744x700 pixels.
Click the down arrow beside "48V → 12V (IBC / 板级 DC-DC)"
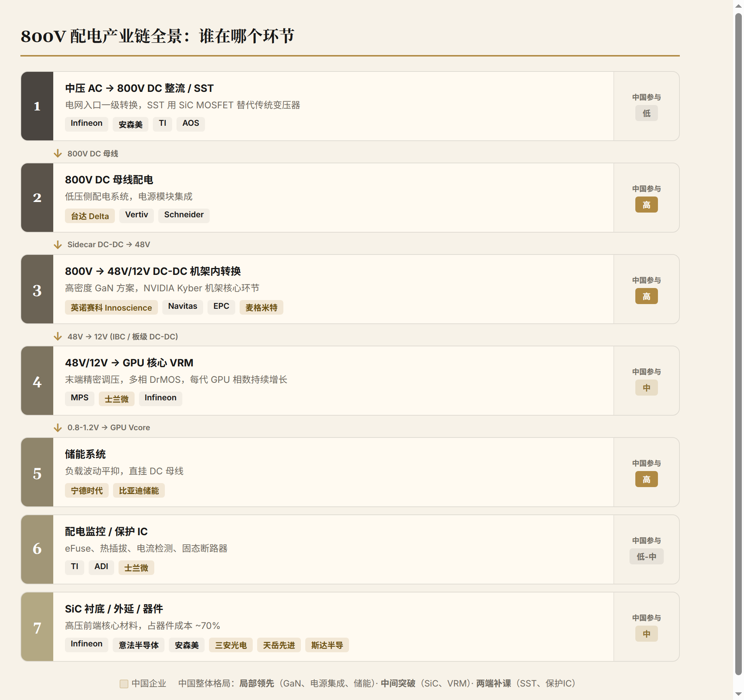click(58, 337)
